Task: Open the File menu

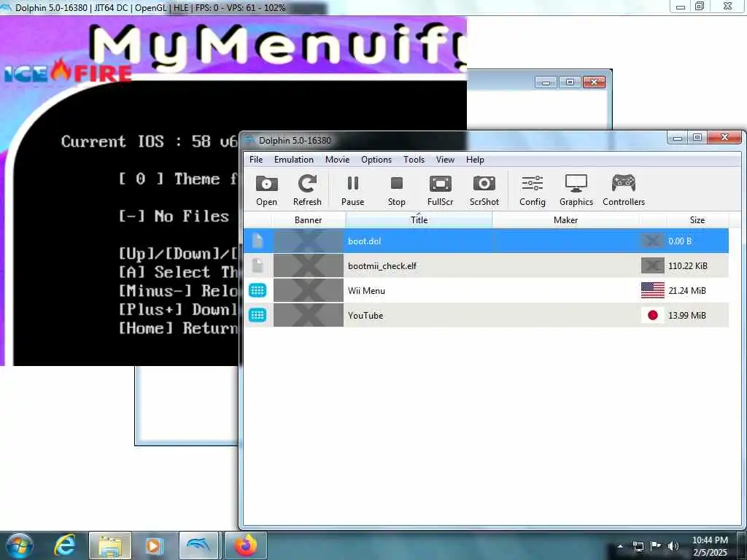Action: [256, 160]
